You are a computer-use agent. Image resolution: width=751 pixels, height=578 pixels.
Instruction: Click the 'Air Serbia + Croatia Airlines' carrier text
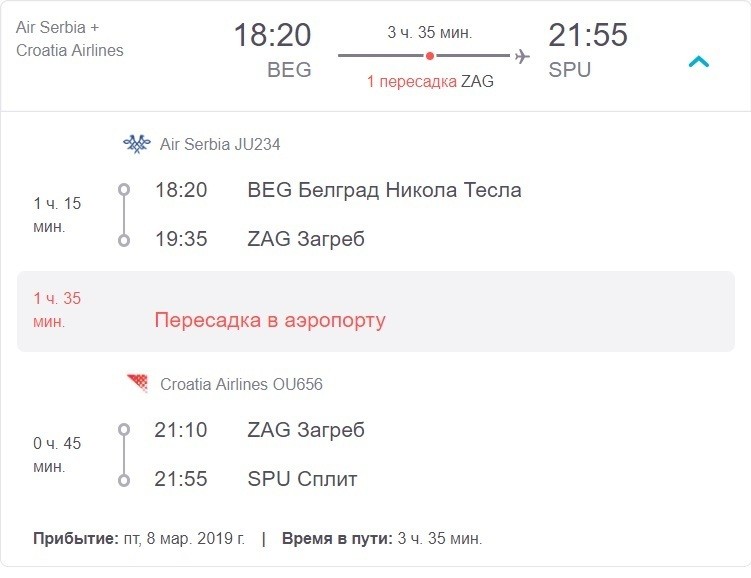point(70,38)
